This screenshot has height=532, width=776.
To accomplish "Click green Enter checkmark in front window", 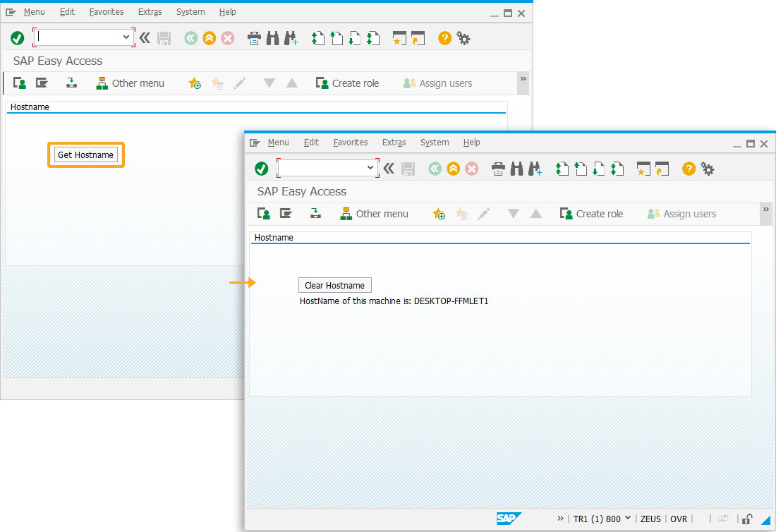I will (261, 169).
